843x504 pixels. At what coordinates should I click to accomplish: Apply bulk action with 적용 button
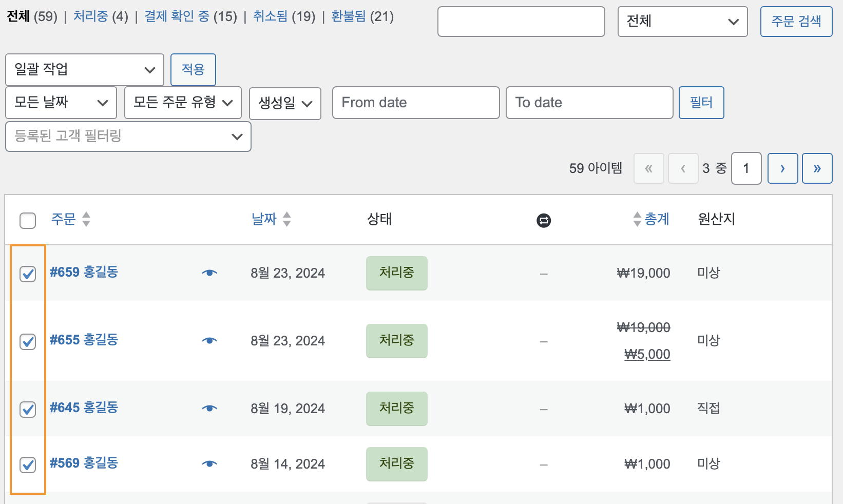[193, 69]
